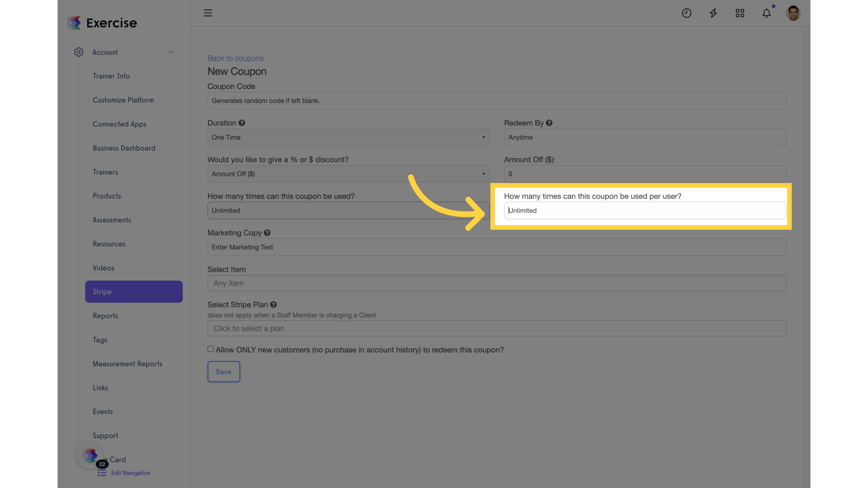Open the Duration dropdown
Viewport: 868px width, 488px height.
[x=349, y=137]
